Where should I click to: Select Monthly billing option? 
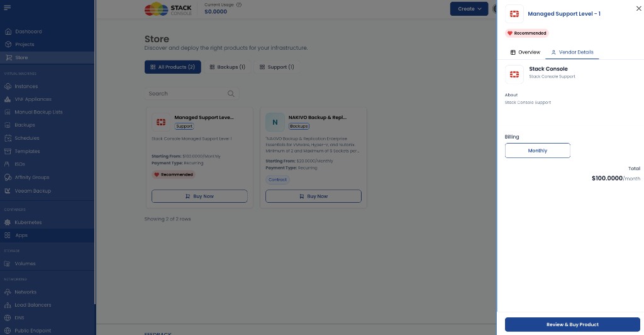538,150
